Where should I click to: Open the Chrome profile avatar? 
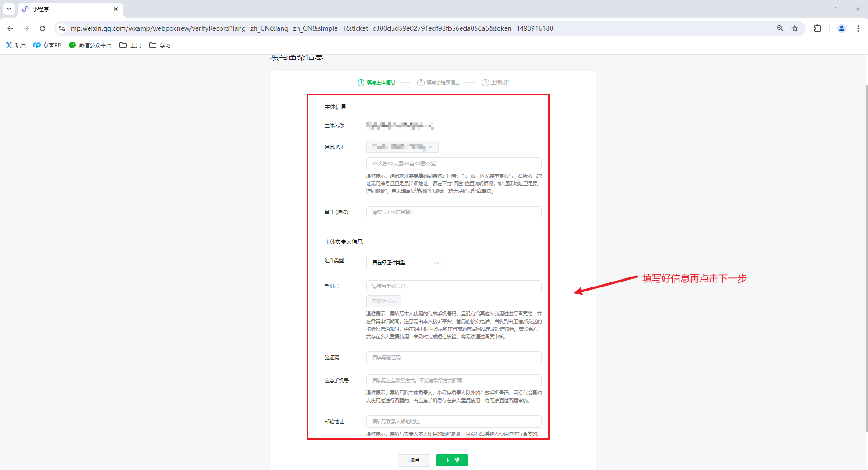(x=842, y=28)
